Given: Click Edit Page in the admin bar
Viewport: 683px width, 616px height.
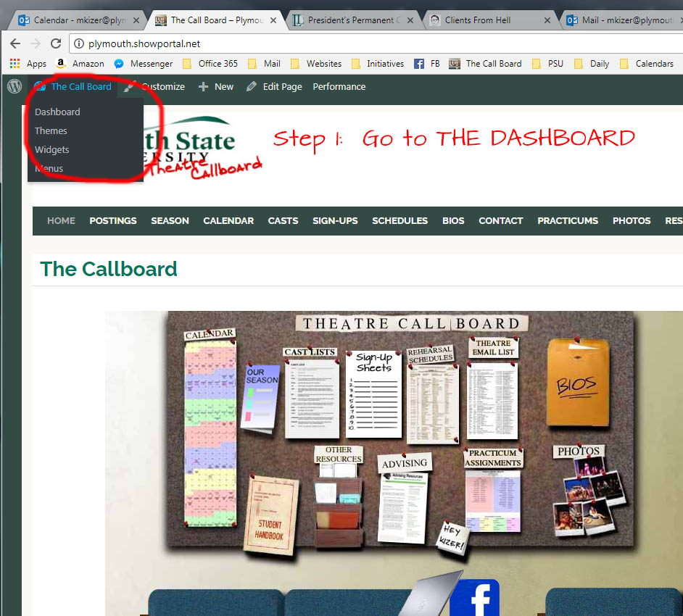Looking at the screenshot, I should click(x=274, y=87).
